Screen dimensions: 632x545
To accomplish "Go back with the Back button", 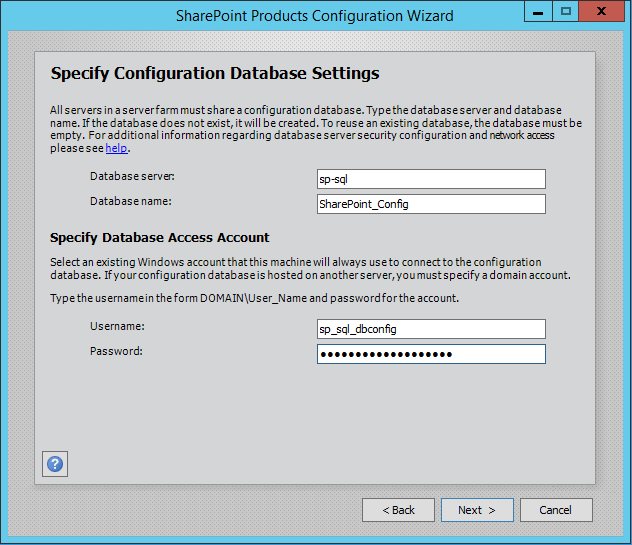I will tap(398, 510).
